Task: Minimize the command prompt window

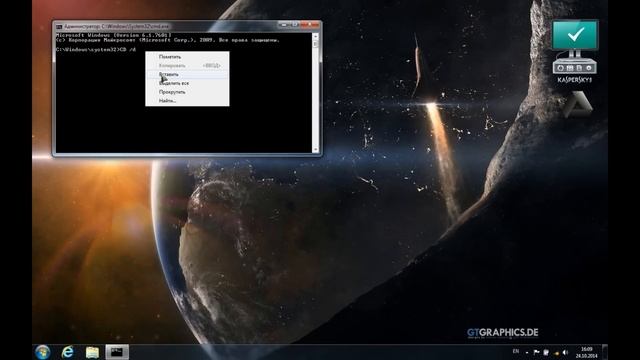Action: point(284,25)
